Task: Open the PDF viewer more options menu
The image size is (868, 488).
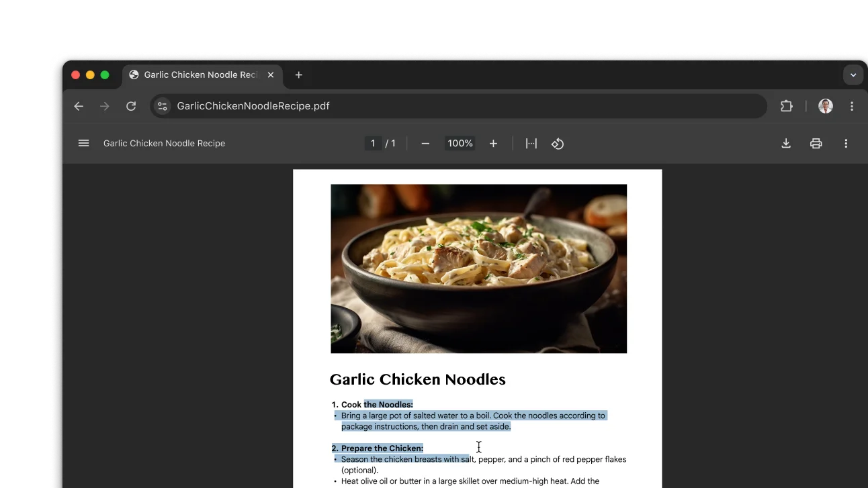Action: tap(846, 143)
